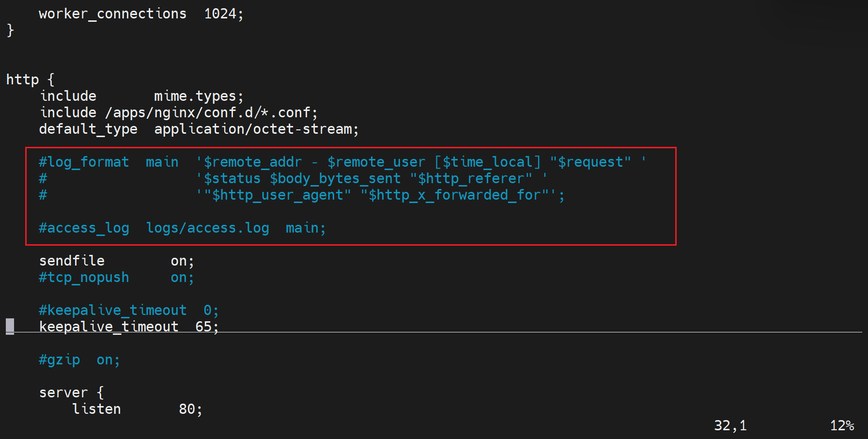This screenshot has height=439, width=868.
Task: Click the 32,1 cursor position indicator
Action: pos(730,425)
